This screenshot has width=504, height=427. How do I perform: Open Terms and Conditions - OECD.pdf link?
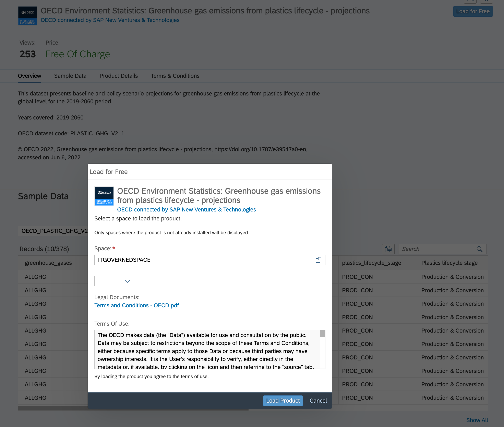pyautogui.click(x=137, y=305)
